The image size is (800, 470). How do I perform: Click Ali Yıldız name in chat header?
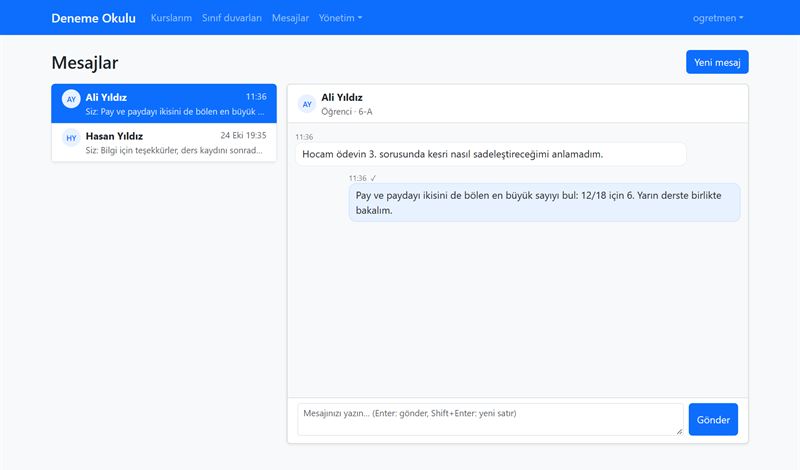pyautogui.click(x=342, y=97)
